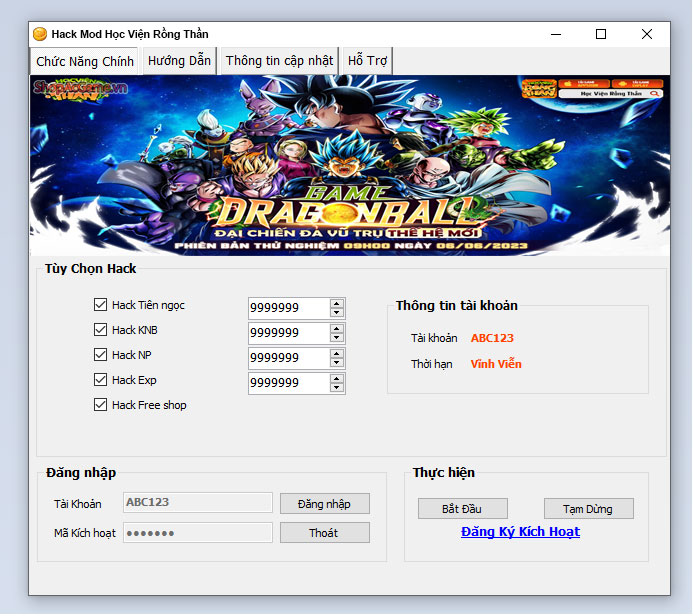The width and height of the screenshot is (693, 616).
Task: Click the Đăng nhập button
Action: click(324, 504)
